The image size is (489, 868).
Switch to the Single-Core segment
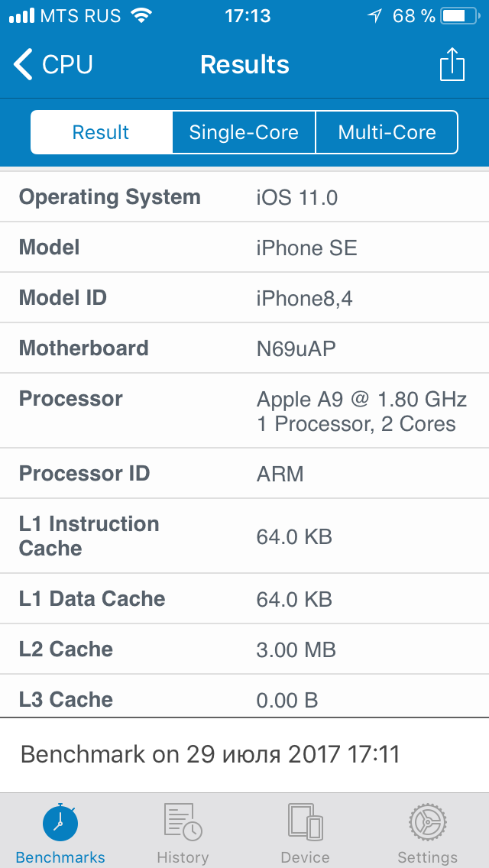pos(244,132)
